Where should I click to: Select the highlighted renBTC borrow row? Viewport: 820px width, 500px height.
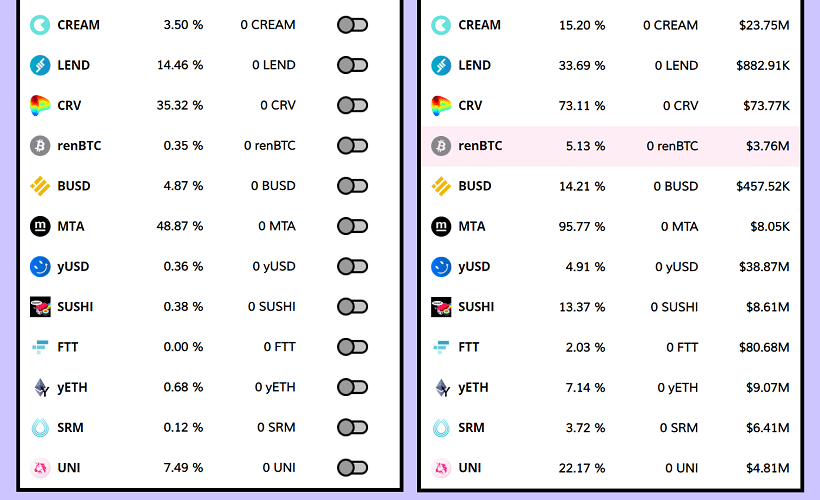[610, 146]
